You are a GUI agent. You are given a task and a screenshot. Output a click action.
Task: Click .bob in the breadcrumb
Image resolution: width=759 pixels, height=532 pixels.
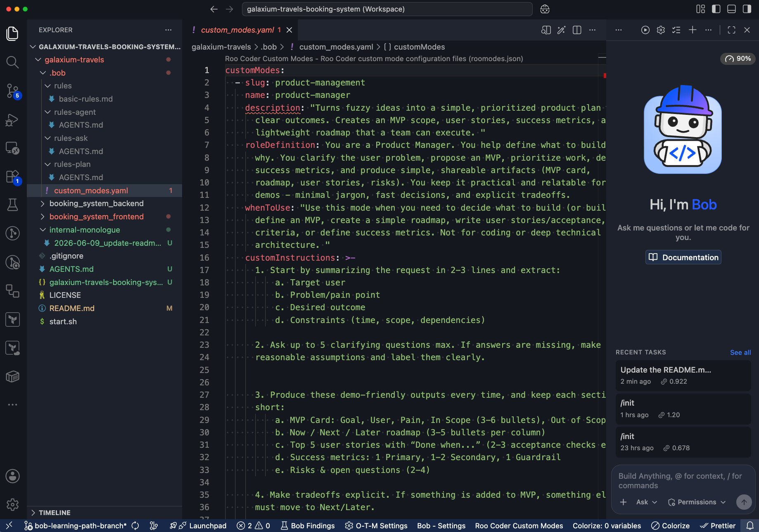tap(268, 47)
